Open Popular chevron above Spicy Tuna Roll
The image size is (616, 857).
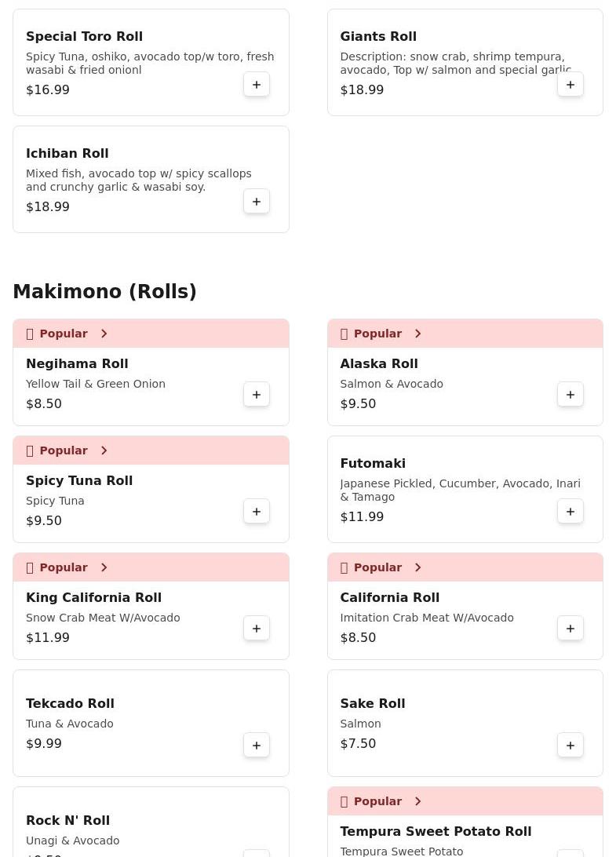(x=104, y=450)
